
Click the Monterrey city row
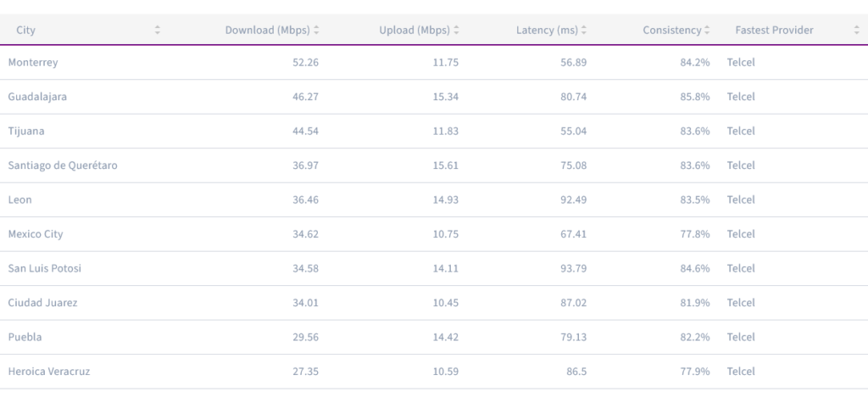pos(32,63)
